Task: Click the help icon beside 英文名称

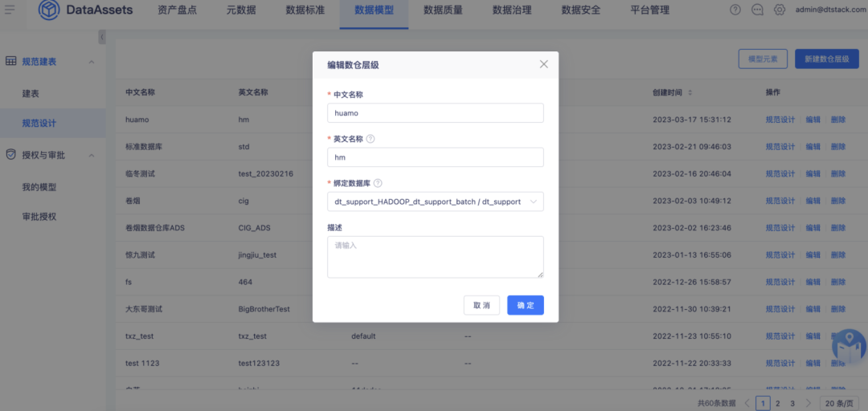Action: click(371, 139)
